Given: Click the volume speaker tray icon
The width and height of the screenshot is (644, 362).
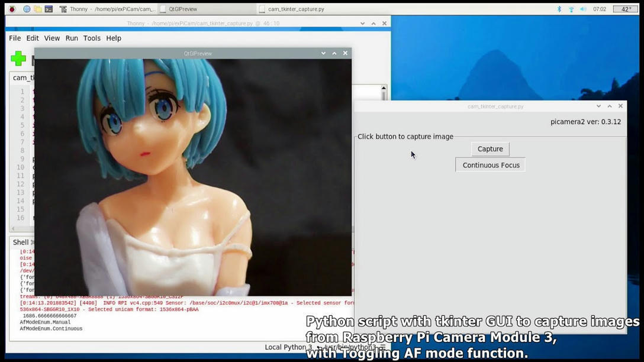Looking at the screenshot, I should pos(583,9).
